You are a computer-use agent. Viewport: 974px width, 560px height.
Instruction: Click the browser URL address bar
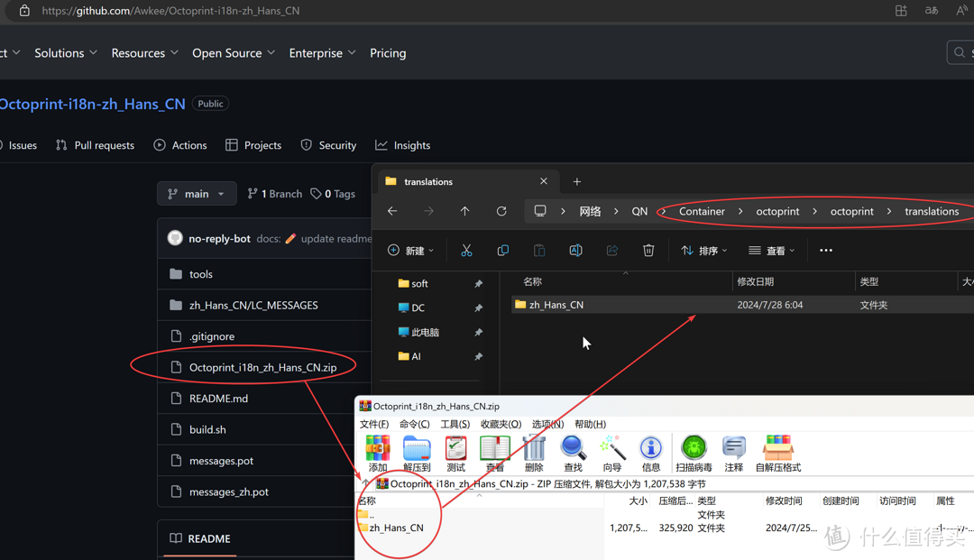coord(361,11)
